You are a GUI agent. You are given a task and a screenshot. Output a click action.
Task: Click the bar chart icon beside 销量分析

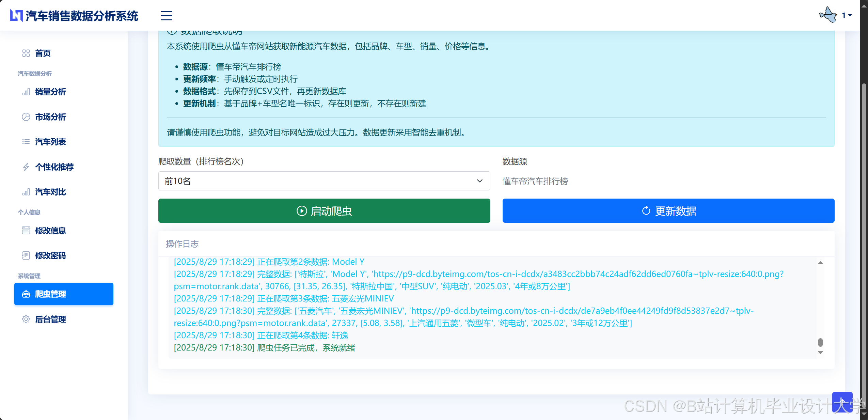[x=26, y=92]
